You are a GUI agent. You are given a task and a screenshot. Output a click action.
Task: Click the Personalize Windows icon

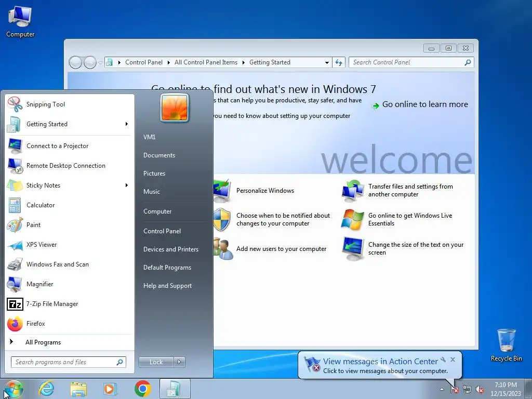222,191
